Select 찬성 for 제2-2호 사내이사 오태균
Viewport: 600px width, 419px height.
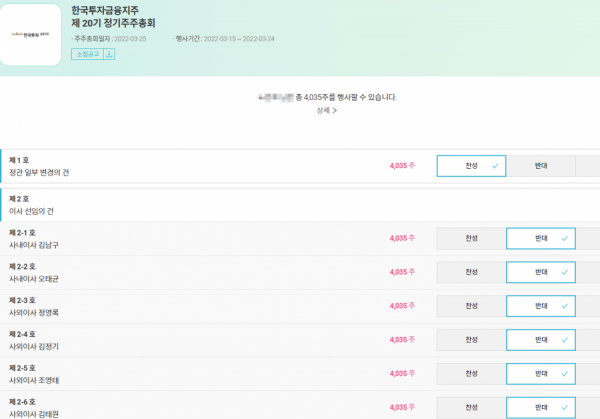(471, 272)
